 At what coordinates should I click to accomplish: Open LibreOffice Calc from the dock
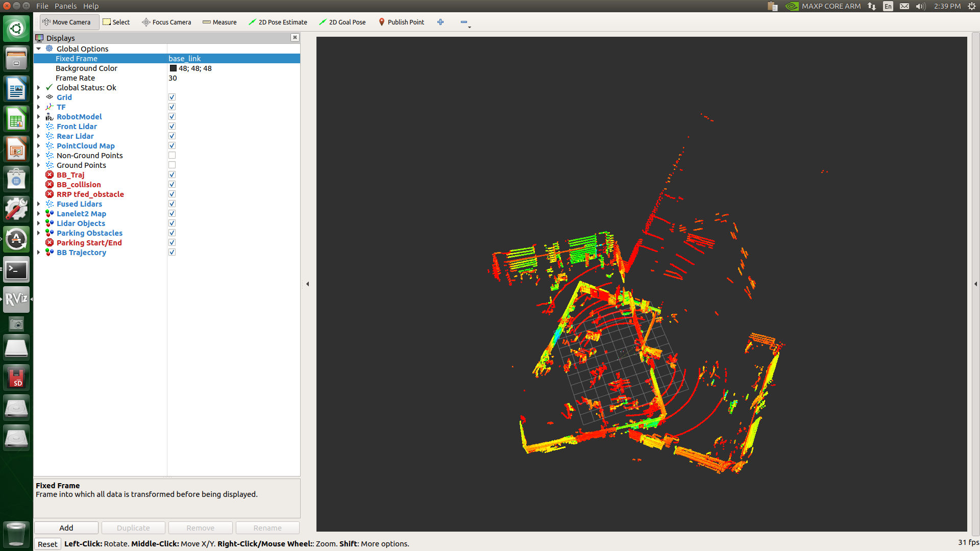pos(16,119)
